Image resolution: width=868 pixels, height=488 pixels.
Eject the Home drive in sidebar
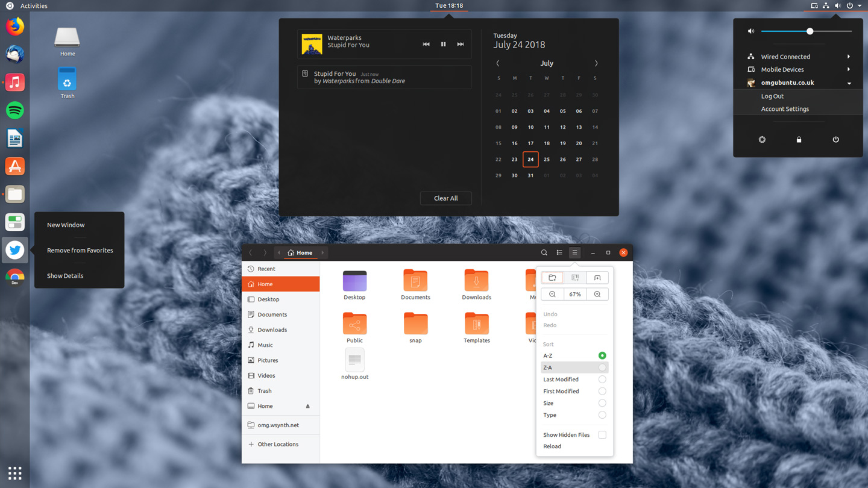(307, 406)
